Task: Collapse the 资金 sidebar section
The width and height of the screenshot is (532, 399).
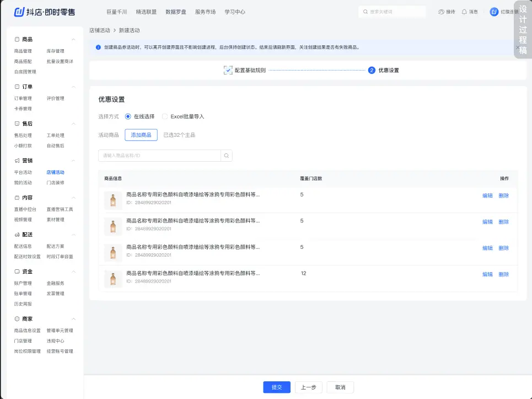Action: 74,272
